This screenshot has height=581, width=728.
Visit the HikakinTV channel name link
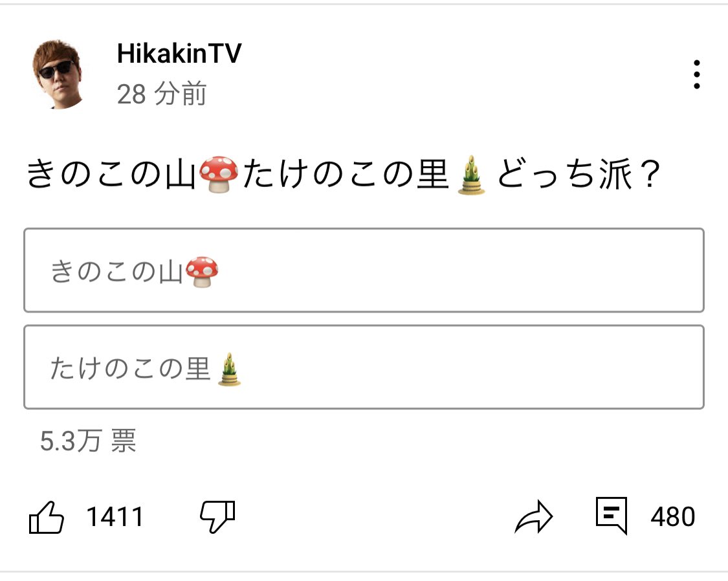click(179, 53)
